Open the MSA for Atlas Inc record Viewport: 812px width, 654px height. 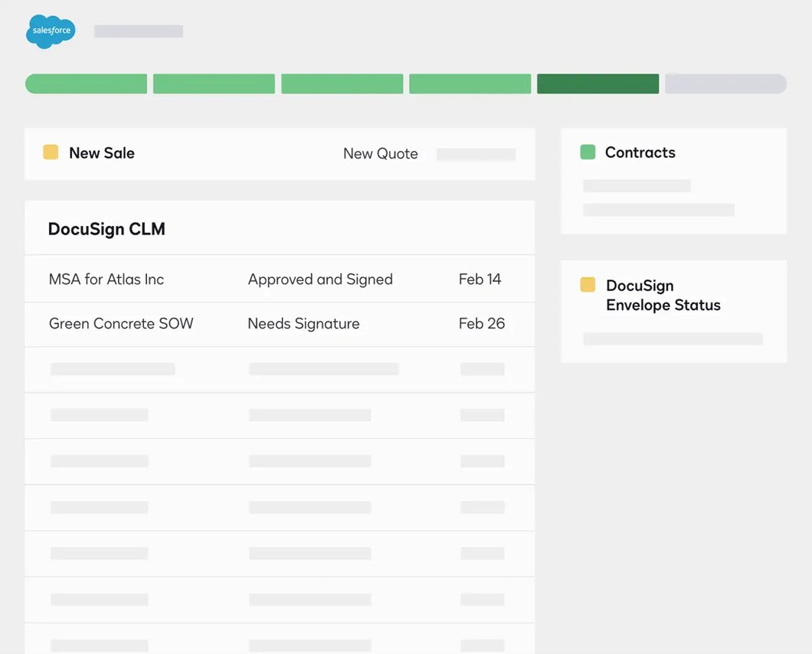(x=106, y=280)
